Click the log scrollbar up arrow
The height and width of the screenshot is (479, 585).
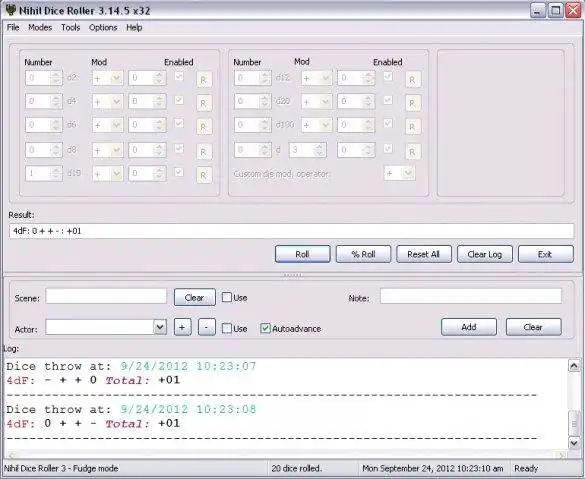click(574, 366)
